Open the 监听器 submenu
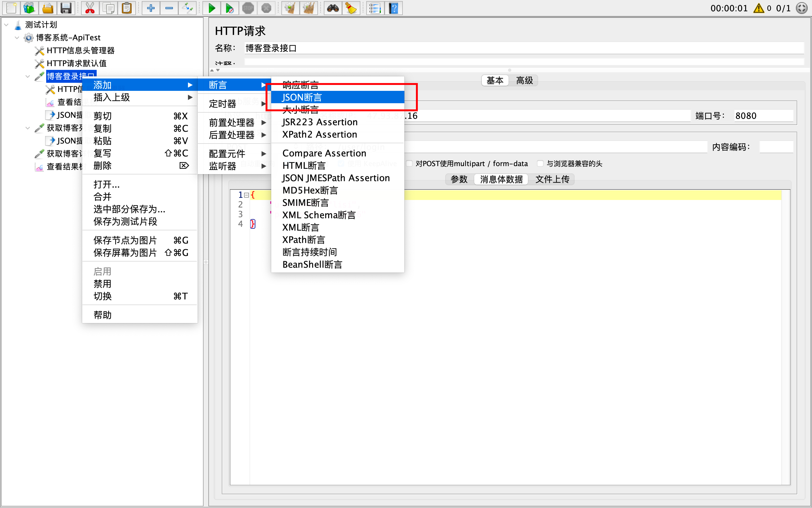This screenshot has width=812, height=508. coord(234,166)
